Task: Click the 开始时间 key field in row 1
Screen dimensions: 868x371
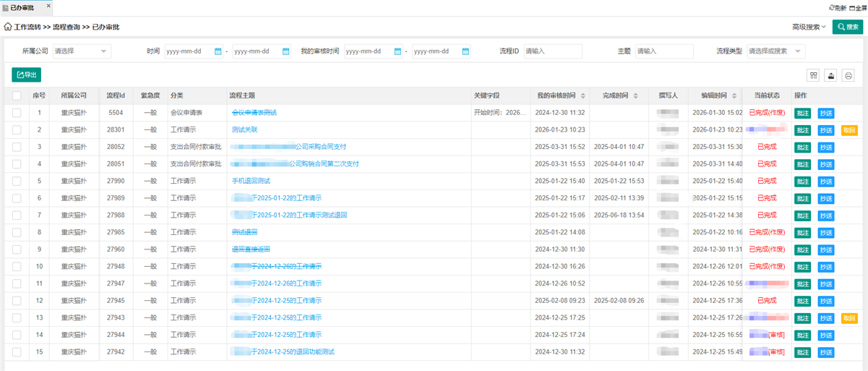Action: point(500,113)
